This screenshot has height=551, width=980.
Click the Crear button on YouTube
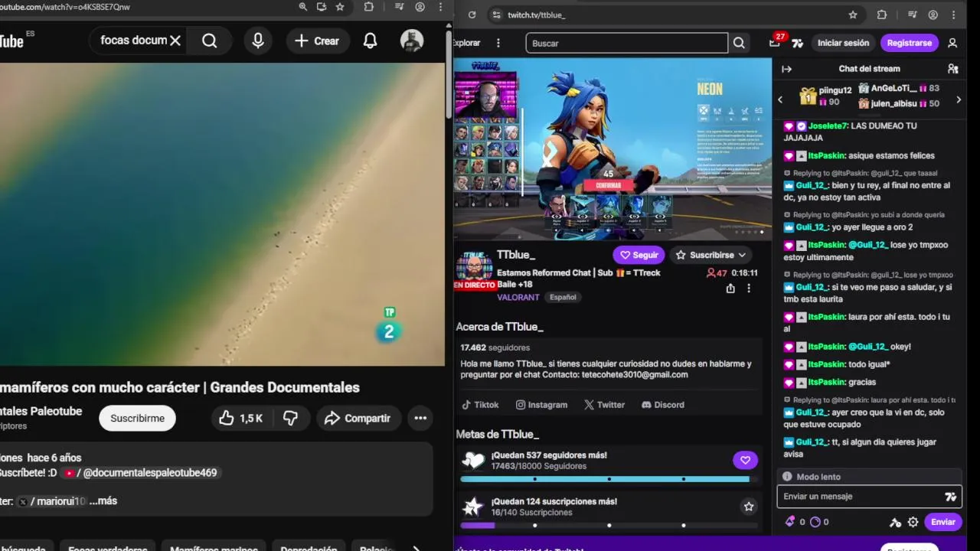[316, 41]
